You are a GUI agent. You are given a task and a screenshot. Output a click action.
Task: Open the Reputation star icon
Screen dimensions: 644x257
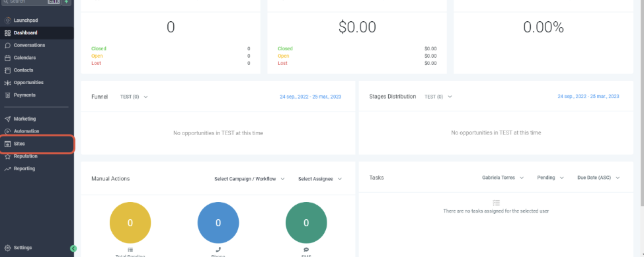point(7,156)
